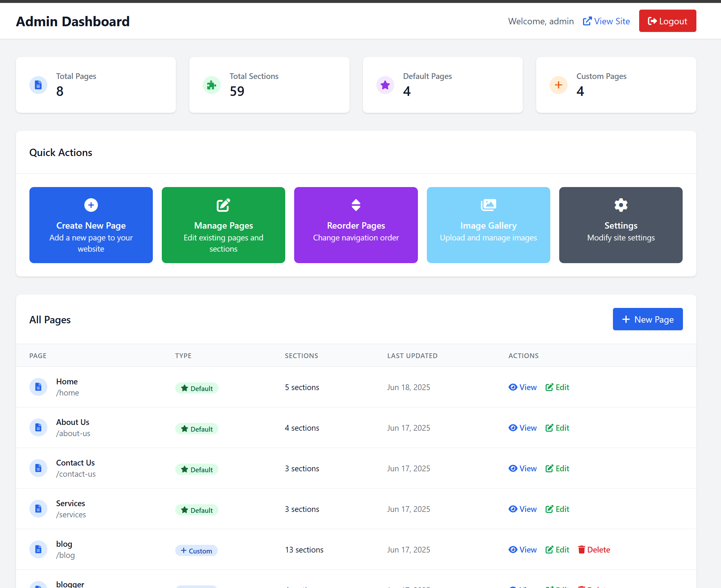Click the Total Pages document icon
Viewport: 721px width, 588px height.
[38, 85]
